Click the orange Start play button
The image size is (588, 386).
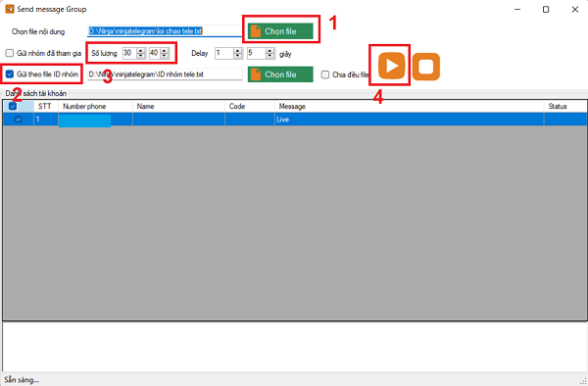(391, 67)
